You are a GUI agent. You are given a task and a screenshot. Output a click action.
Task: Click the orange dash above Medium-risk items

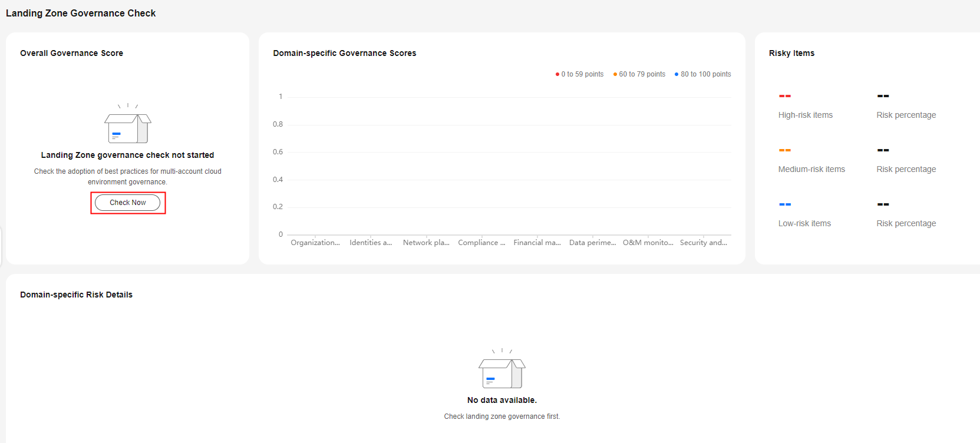785,150
